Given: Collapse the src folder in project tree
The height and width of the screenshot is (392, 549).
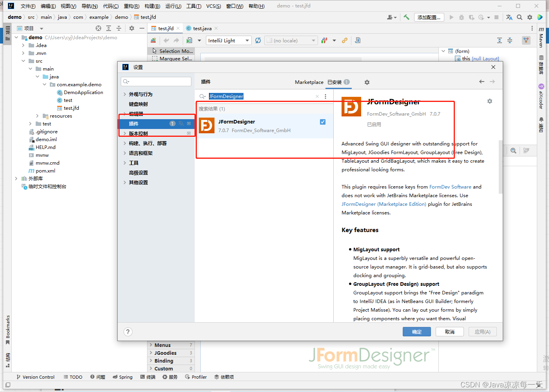Looking at the screenshot, I should point(24,61).
